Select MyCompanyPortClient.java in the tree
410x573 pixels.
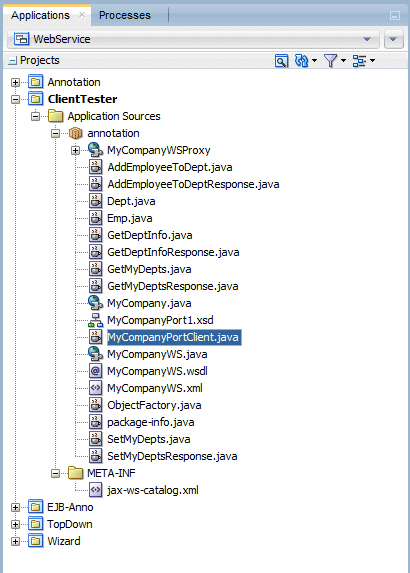click(174, 337)
